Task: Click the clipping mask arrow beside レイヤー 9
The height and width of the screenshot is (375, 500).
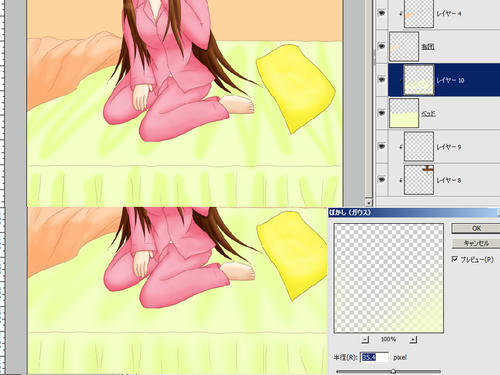Action: coord(401,146)
